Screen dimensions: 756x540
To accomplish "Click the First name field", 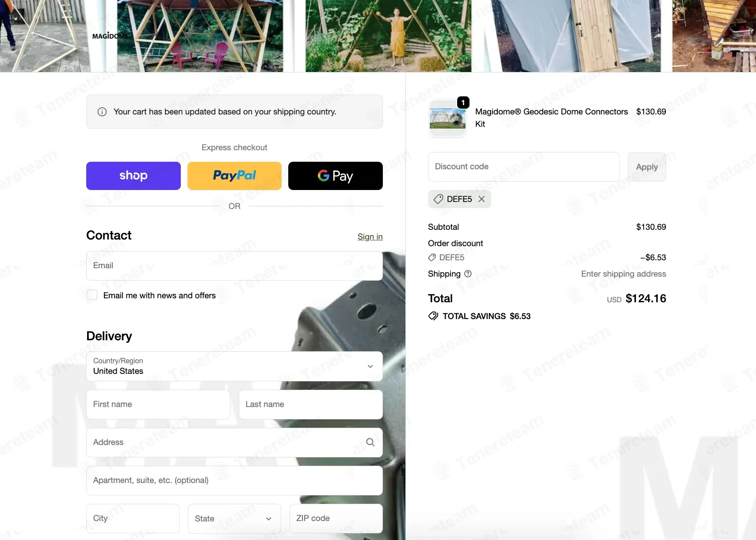I will 158,404.
